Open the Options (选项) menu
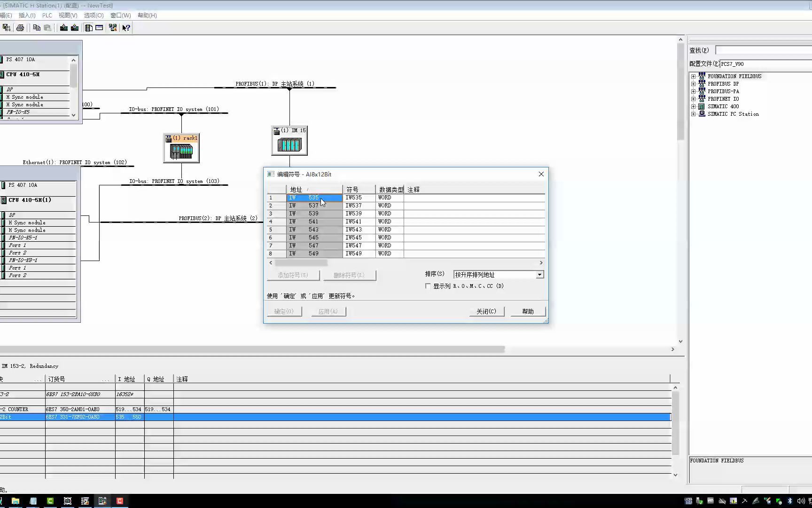Screen dimensions: 812x508 pyautogui.click(x=94, y=16)
